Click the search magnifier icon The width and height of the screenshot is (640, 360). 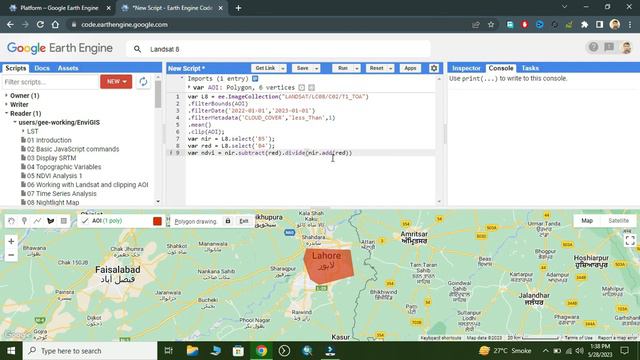coord(138,49)
